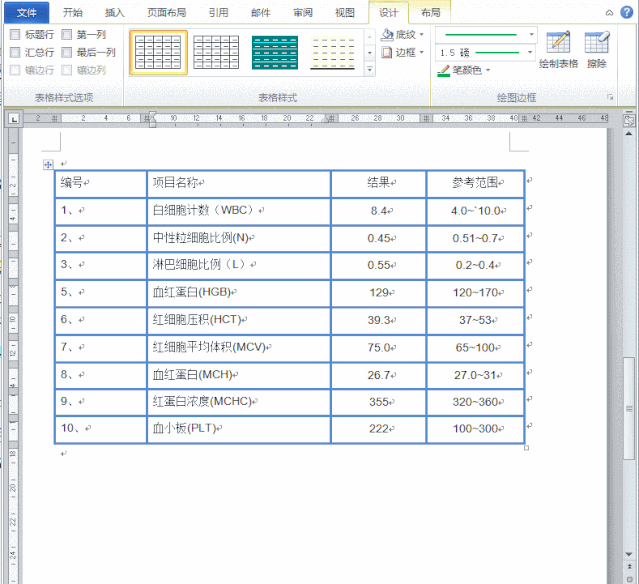Image resolution: width=639 pixels, height=584 pixels.
Task: Toggle the Header Row (标题行) checkbox
Action: tap(15, 35)
